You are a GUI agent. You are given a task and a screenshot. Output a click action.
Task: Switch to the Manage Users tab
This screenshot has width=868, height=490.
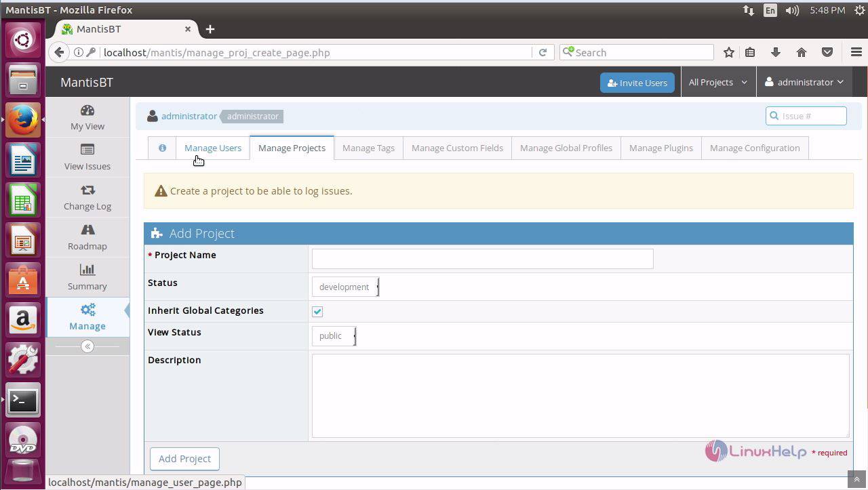213,148
